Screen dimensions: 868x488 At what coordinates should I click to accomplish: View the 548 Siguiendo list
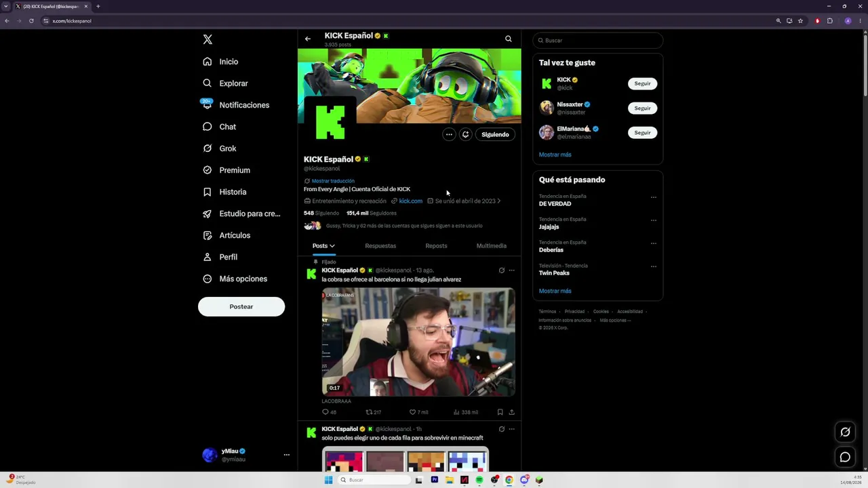(321, 213)
